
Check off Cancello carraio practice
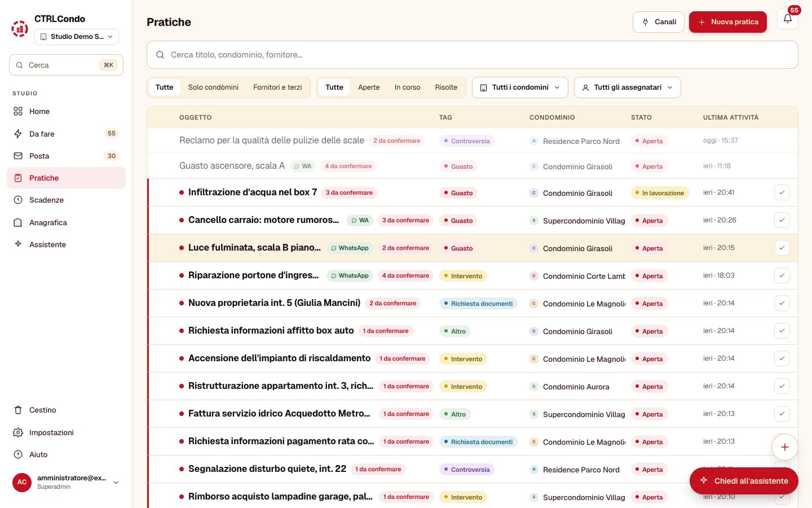coord(782,220)
